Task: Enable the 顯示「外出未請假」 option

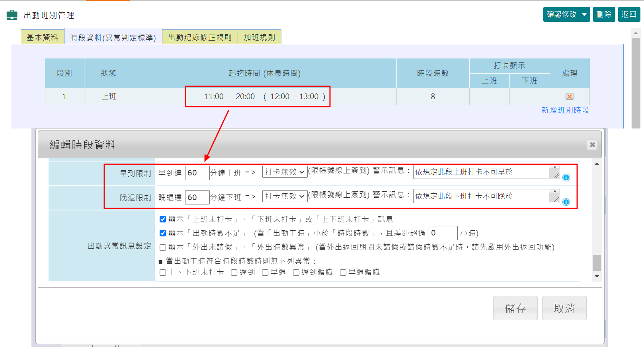Action: [x=162, y=247]
